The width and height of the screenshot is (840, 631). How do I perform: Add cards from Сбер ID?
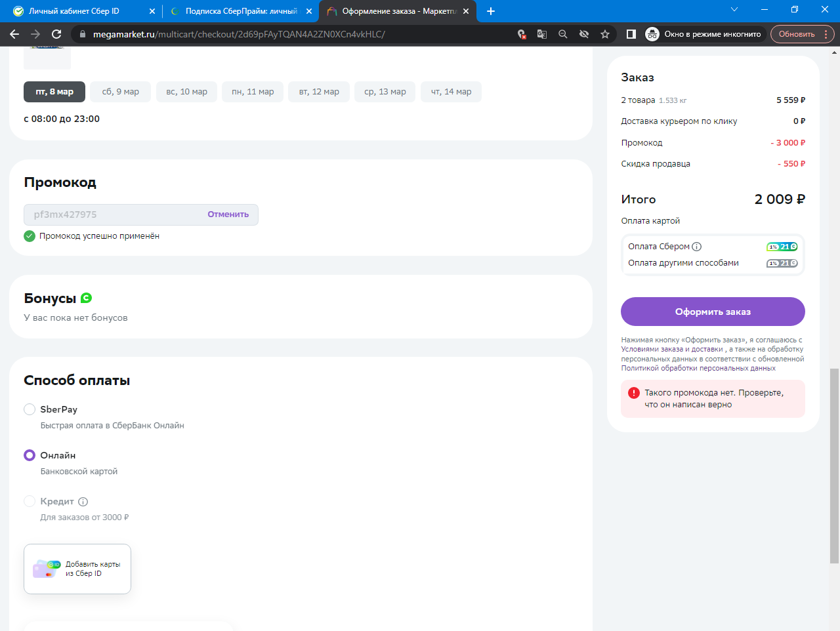click(x=77, y=569)
